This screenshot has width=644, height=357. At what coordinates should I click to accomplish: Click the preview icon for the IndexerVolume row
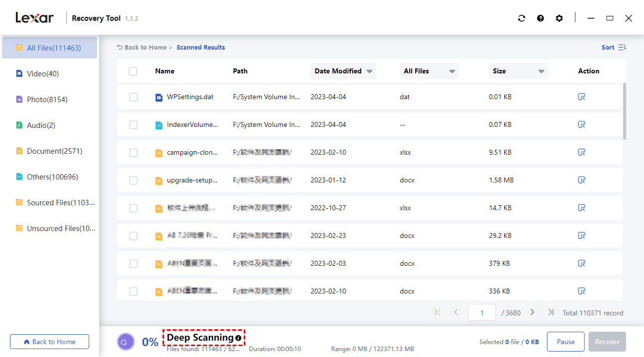(x=582, y=125)
